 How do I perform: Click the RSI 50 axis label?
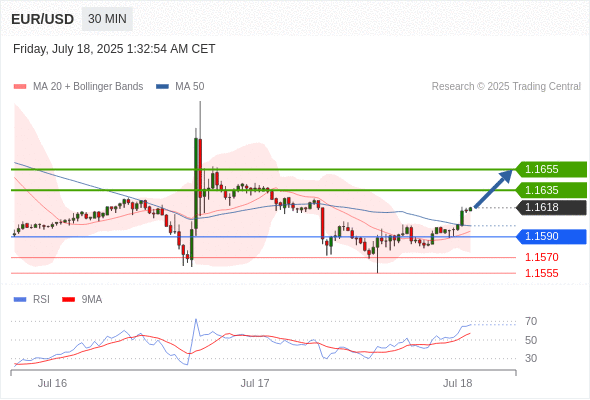coord(531,340)
